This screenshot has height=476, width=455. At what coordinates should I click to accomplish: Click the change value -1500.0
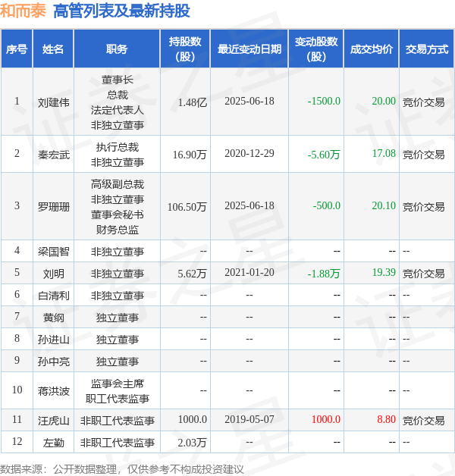324,101
